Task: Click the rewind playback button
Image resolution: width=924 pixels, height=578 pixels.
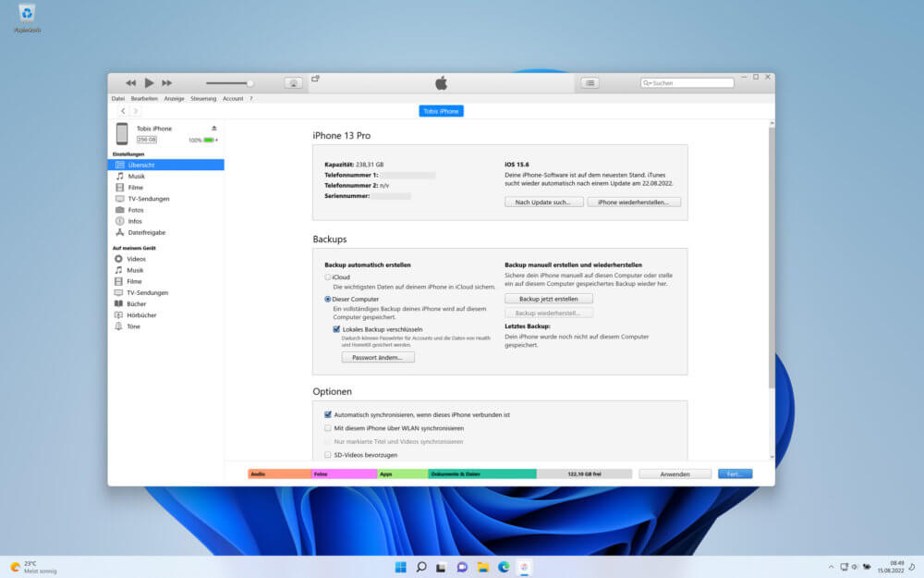Action: pos(131,83)
